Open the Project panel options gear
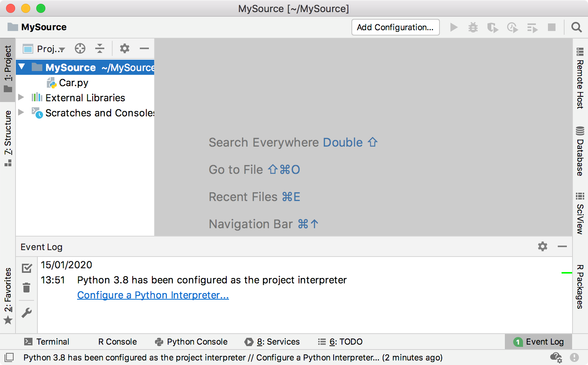The width and height of the screenshot is (588, 365). [x=124, y=48]
